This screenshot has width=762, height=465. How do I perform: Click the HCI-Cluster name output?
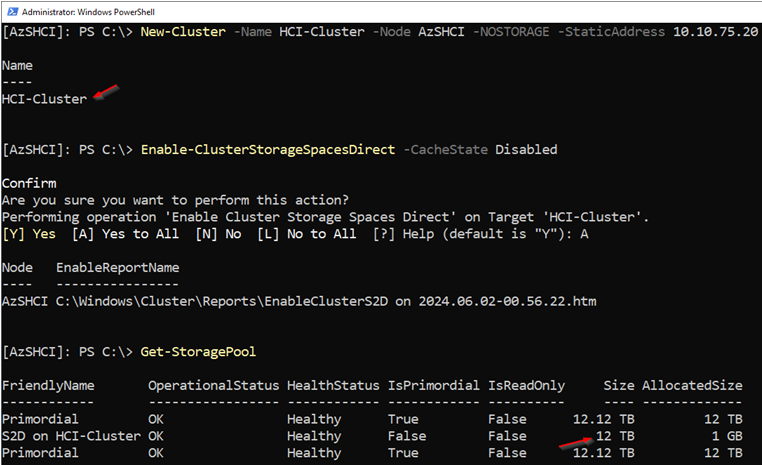(44, 99)
